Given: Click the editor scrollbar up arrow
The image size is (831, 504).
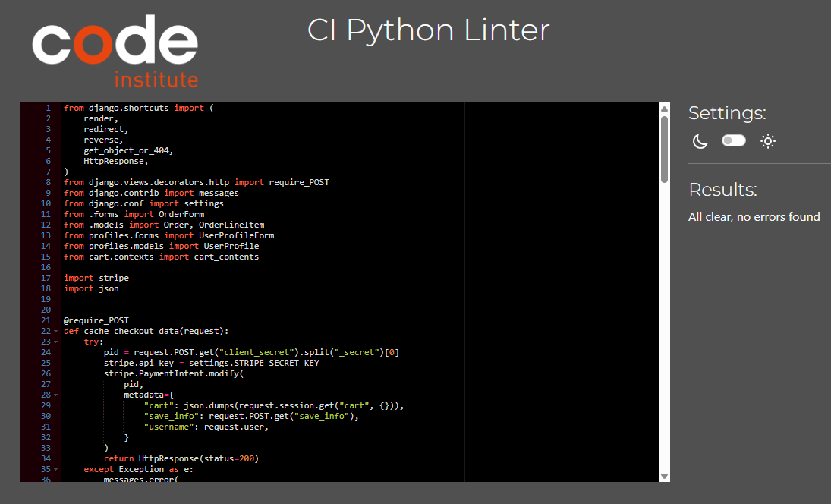Looking at the screenshot, I should point(664,109).
